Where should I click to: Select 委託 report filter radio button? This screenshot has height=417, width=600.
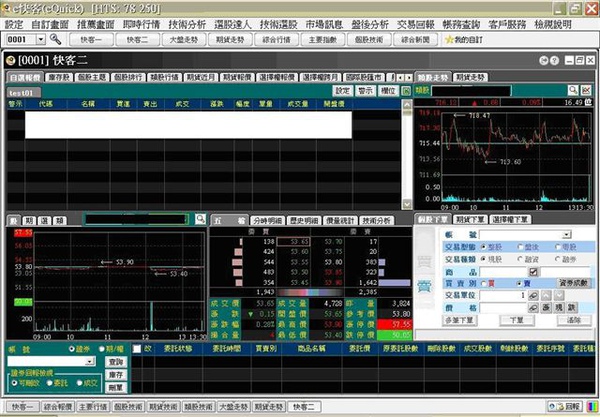pos(49,383)
